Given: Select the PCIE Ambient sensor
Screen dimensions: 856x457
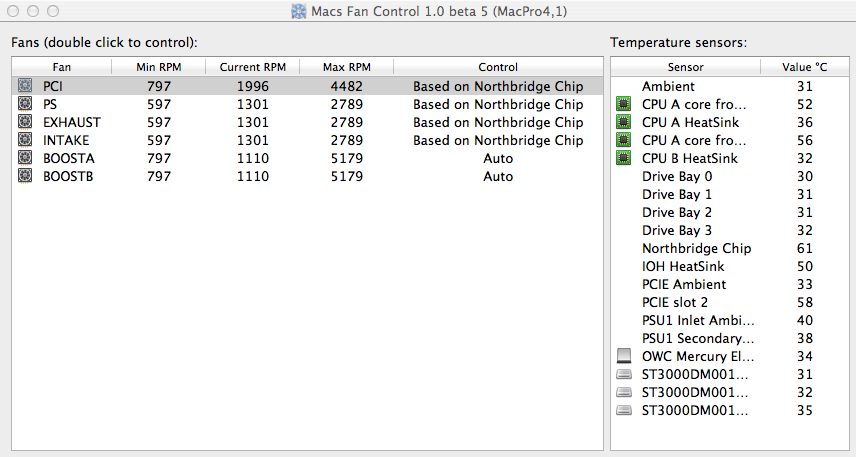Looking at the screenshot, I should (x=730, y=284).
